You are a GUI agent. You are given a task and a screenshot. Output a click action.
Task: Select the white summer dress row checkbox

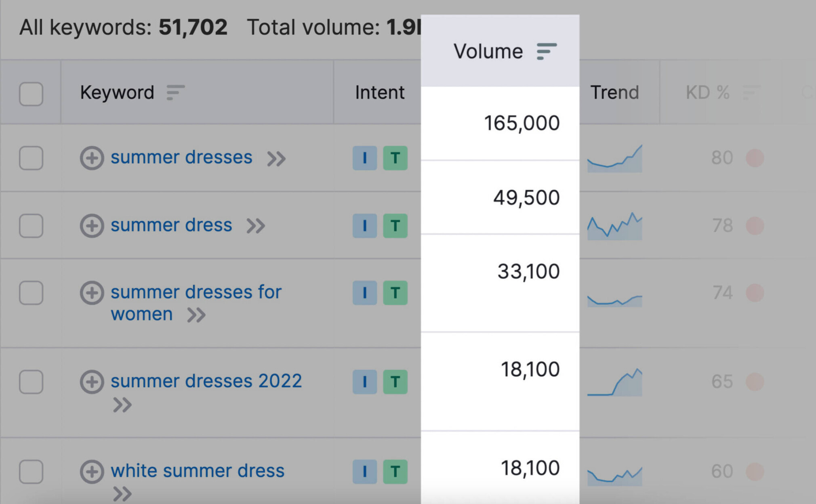coord(31,471)
